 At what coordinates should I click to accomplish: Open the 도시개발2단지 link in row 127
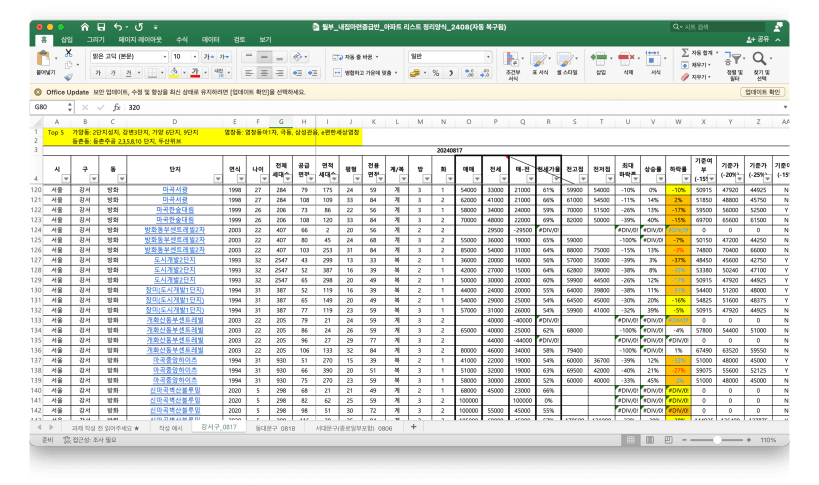click(x=174, y=260)
